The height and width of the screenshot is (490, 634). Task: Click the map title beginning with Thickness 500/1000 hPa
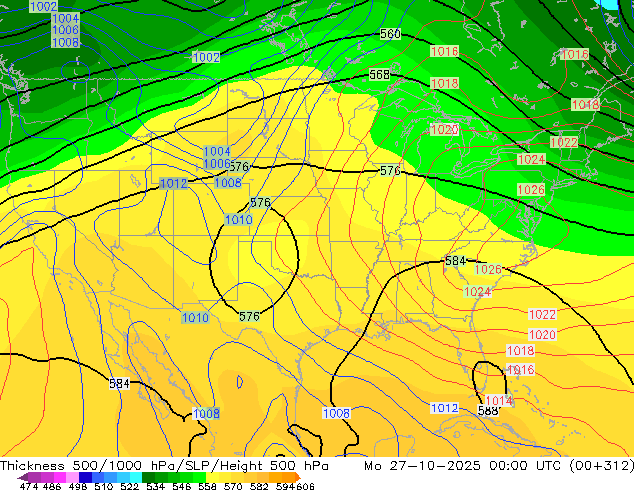pyautogui.click(x=164, y=466)
